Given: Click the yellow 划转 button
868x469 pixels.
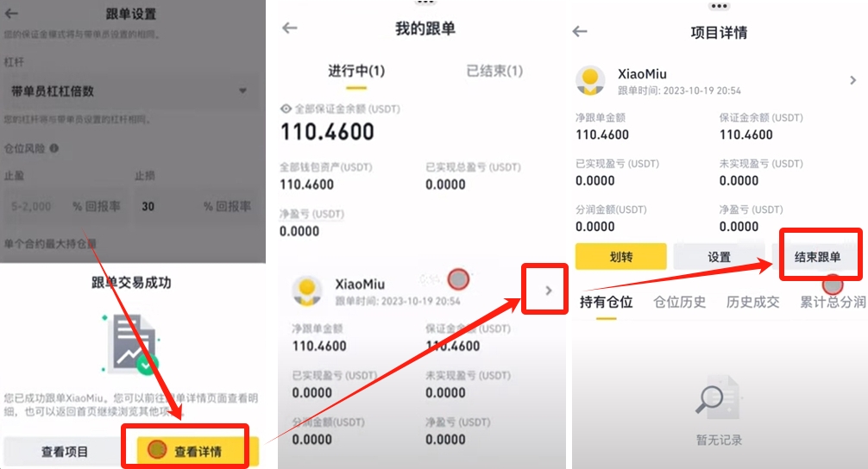Looking at the screenshot, I should (620, 257).
